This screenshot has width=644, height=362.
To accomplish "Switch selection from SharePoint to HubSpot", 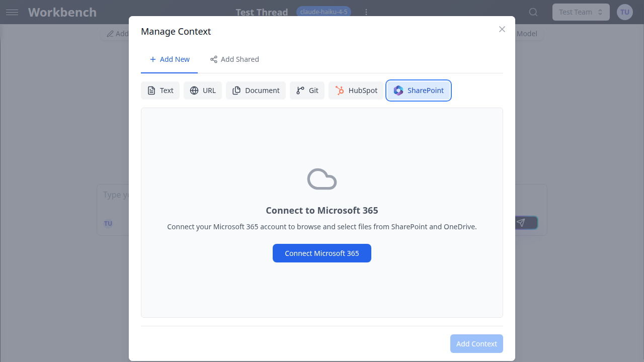I will (x=356, y=90).
